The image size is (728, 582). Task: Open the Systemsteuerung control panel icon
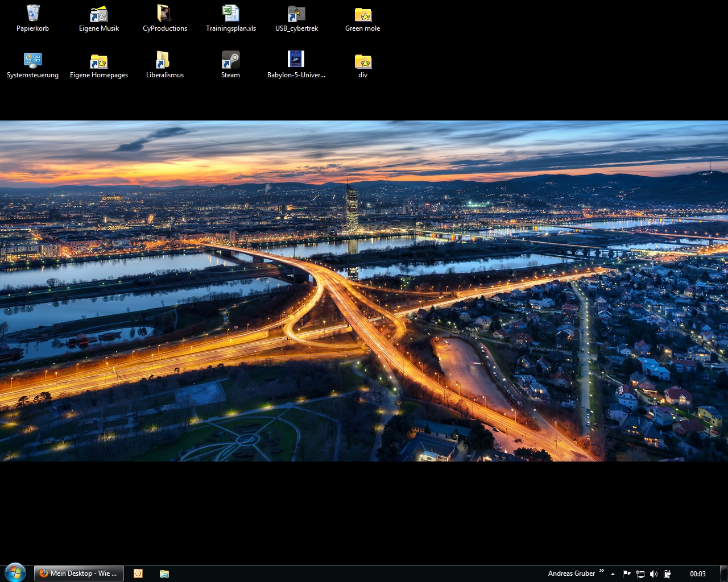[x=33, y=60]
